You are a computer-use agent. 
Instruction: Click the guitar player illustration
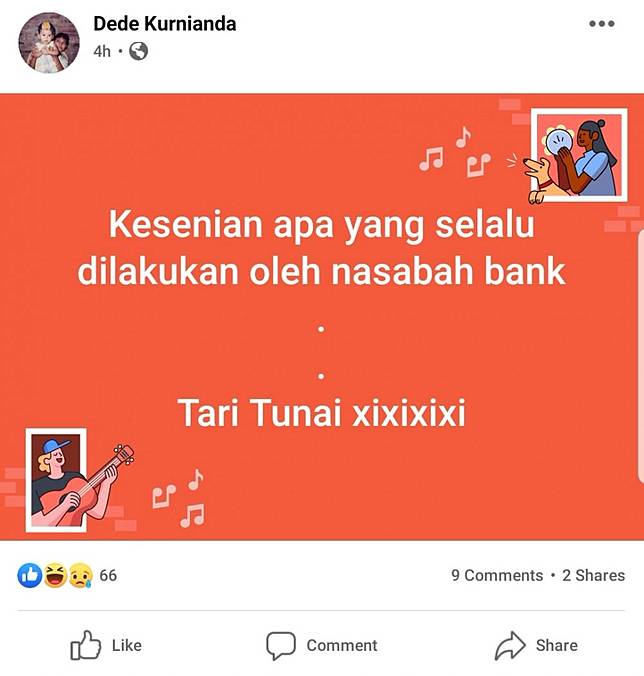(x=79, y=480)
